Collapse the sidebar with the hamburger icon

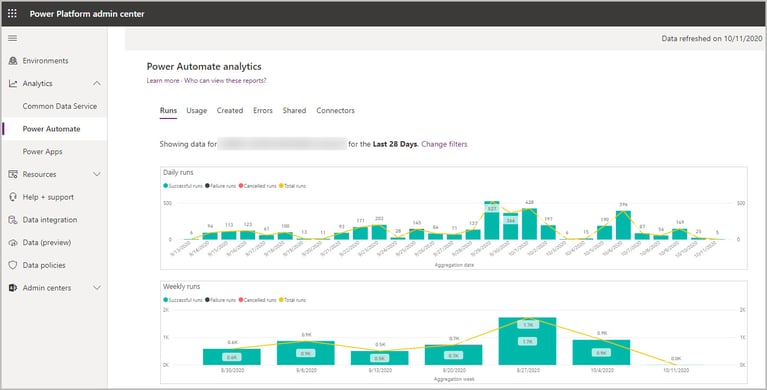click(x=13, y=38)
